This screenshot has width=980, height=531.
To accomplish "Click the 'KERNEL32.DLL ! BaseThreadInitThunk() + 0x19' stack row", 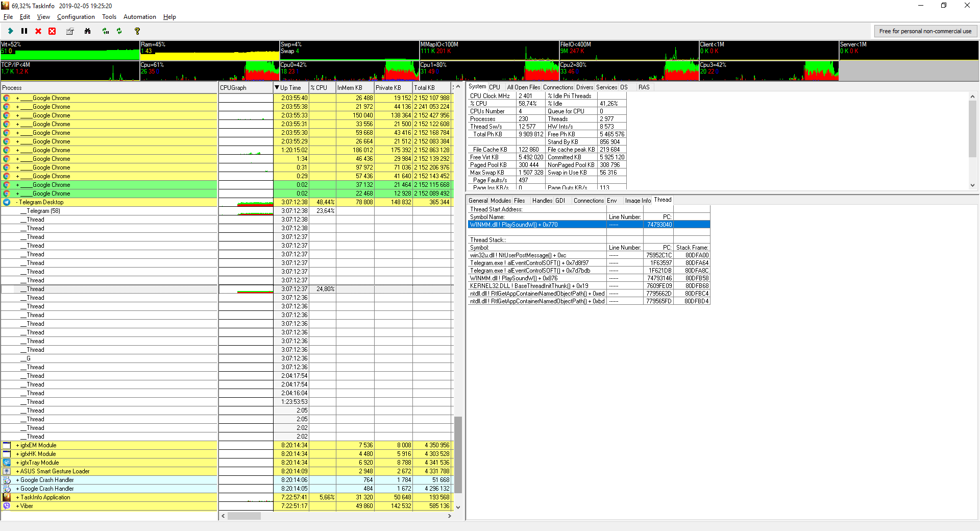I will click(589, 286).
